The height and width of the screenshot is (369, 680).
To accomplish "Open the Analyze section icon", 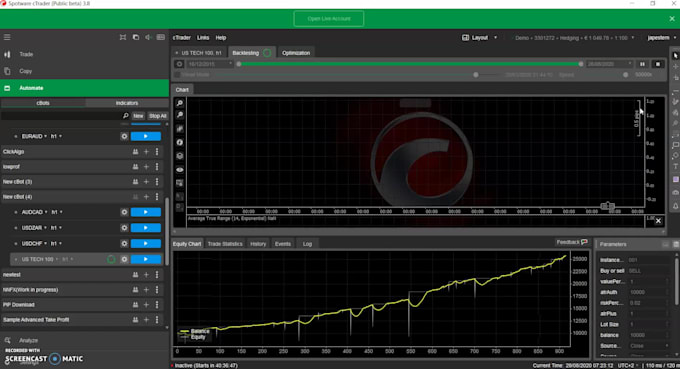I will point(7,340).
